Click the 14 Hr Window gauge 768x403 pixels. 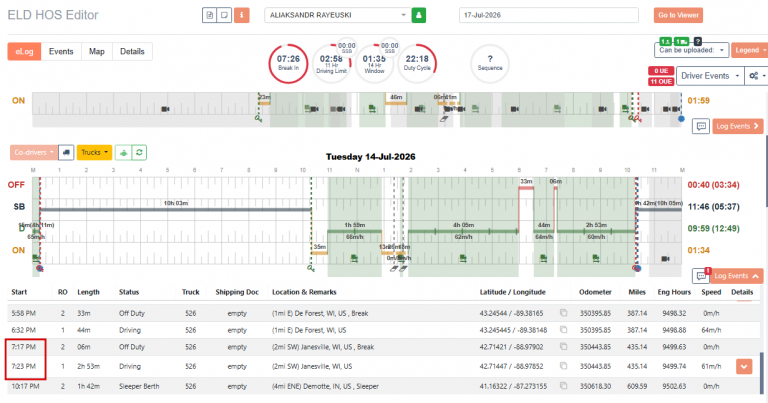pyautogui.click(x=374, y=64)
